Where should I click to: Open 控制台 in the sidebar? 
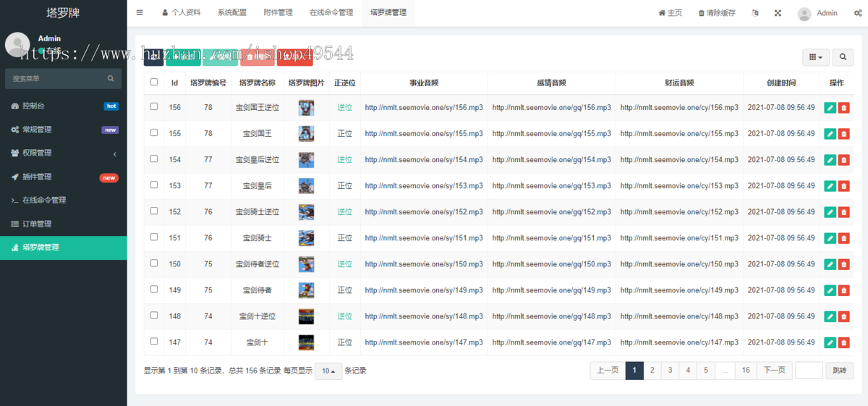[x=63, y=106]
